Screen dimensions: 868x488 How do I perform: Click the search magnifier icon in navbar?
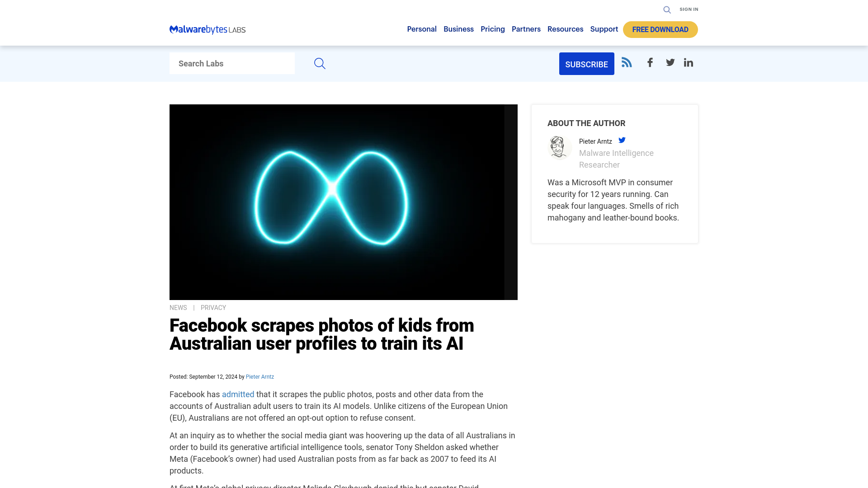[667, 9]
